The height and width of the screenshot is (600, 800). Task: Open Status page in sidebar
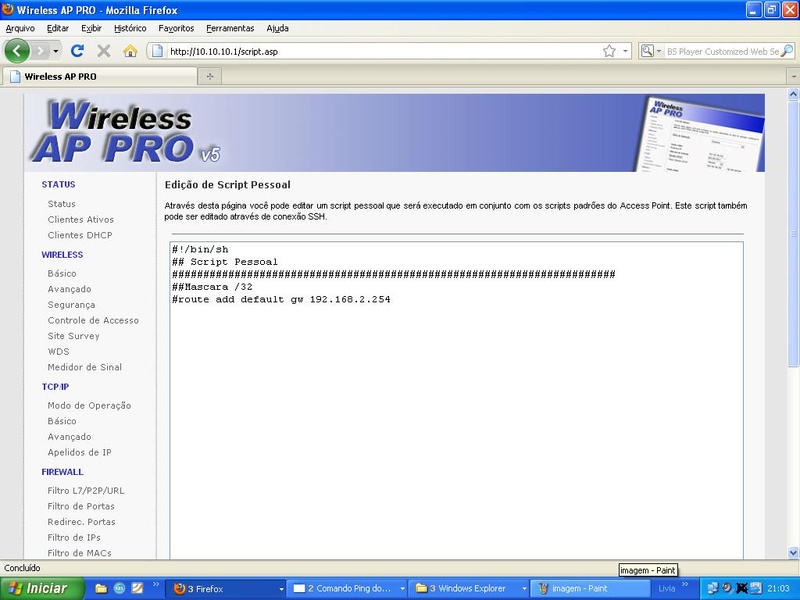pos(61,204)
